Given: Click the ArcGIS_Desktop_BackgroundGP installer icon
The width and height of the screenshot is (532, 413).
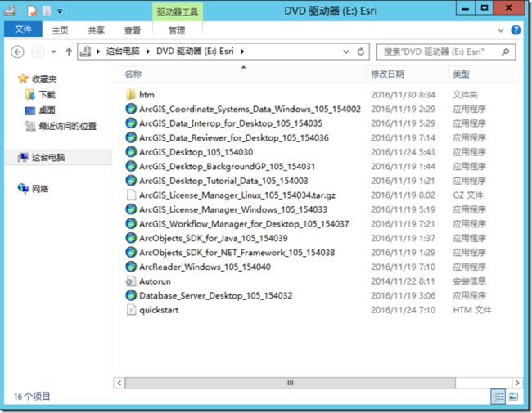Looking at the screenshot, I should [x=131, y=166].
